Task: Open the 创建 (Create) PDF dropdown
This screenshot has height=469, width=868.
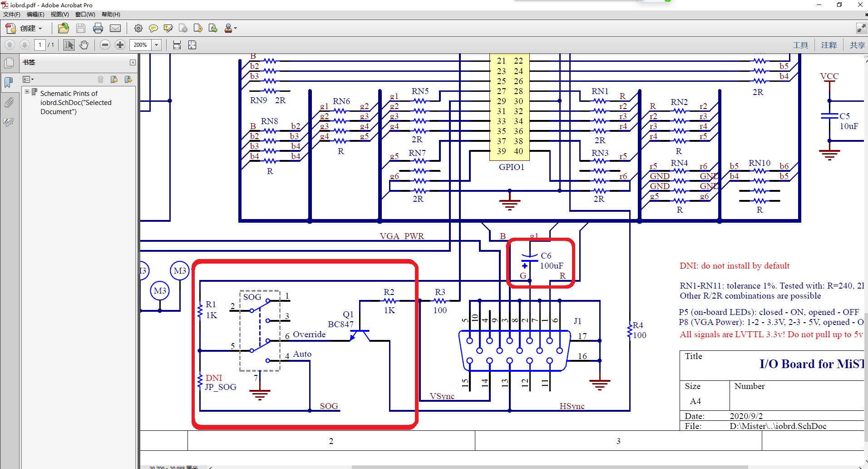Action: pos(24,28)
